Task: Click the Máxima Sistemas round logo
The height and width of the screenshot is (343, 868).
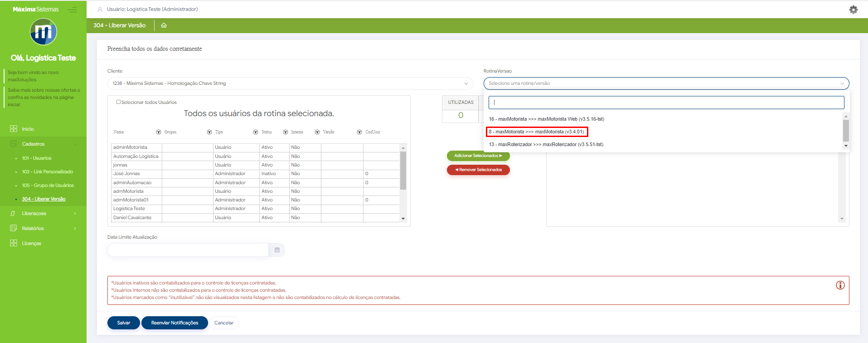Action: (x=43, y=32)
